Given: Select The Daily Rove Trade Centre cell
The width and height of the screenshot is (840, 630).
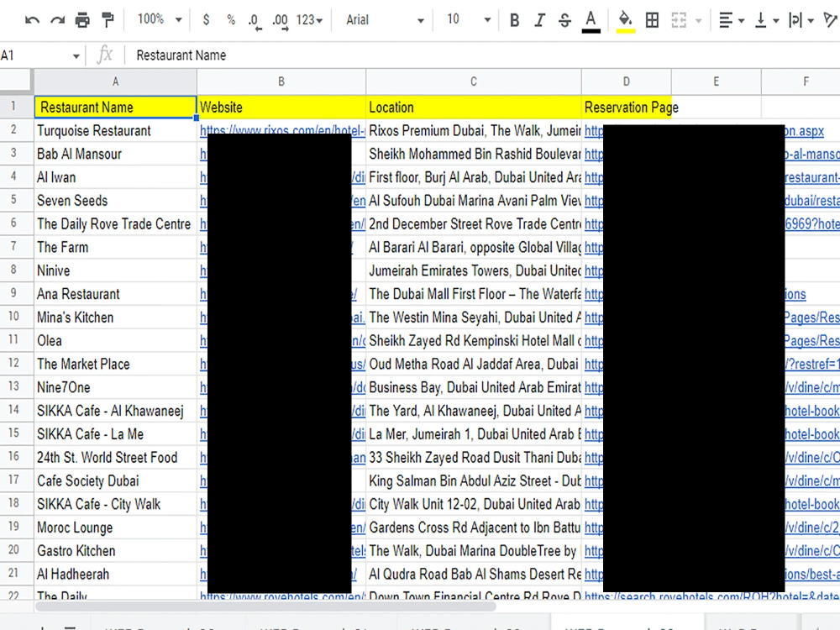Looking at the screenshot, I should pos(115,224).
